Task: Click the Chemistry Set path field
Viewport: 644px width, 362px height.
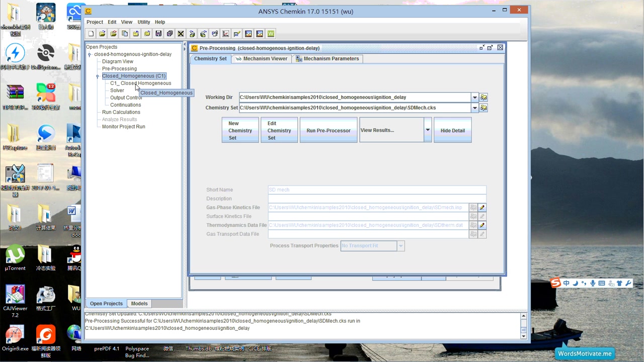Action: pos(355,108)
